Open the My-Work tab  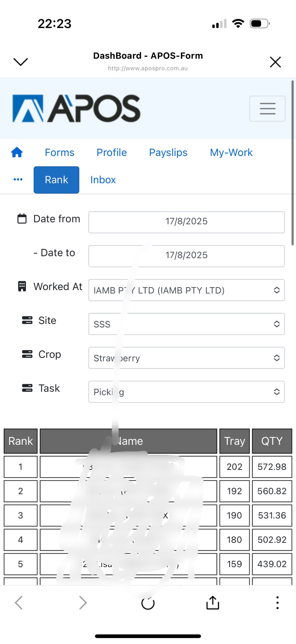coord(231,152)
